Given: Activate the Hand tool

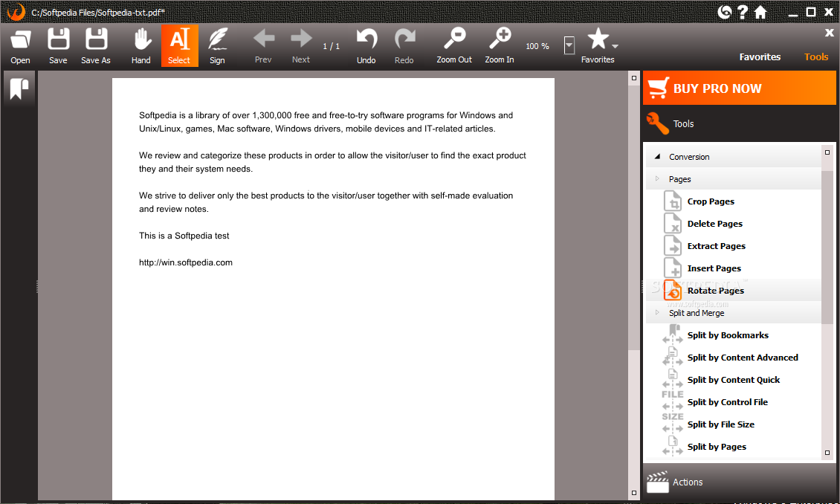Looking at the screenshot, I should pyautogui.click(x=141, y=46).
